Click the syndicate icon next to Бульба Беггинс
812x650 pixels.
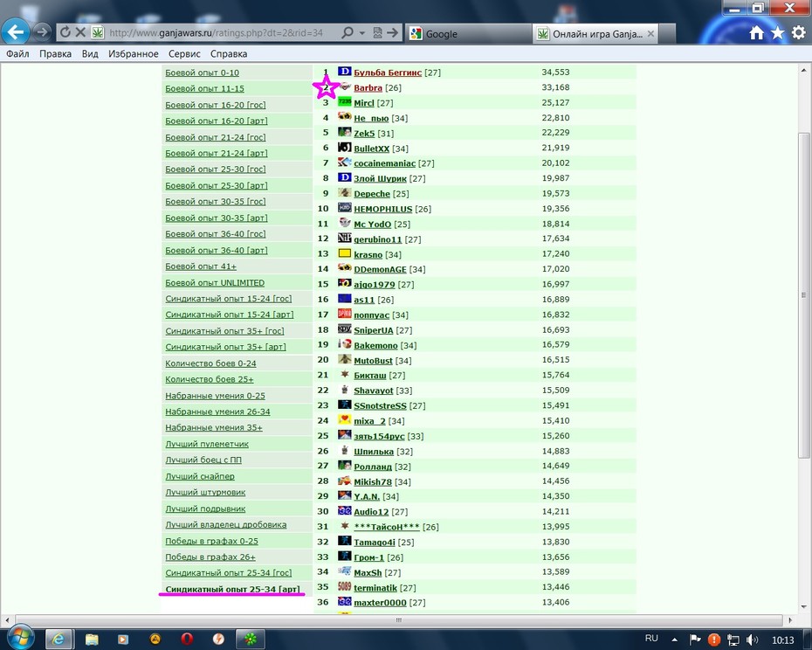coord(344,71)
